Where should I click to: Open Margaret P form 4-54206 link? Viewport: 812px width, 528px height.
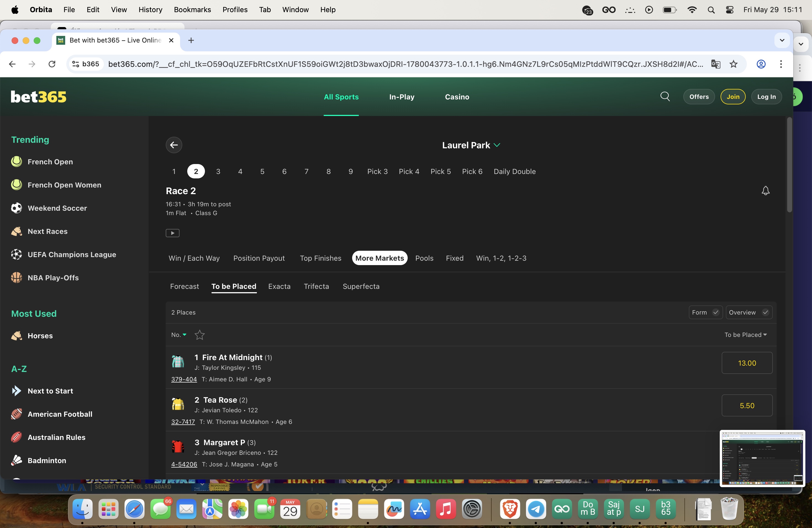pos(184,464)
